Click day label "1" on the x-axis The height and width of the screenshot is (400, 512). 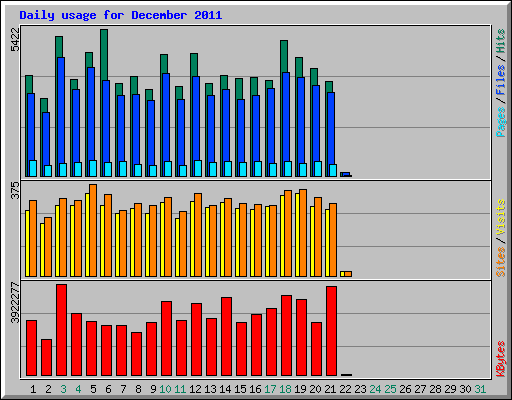(33, 389)
